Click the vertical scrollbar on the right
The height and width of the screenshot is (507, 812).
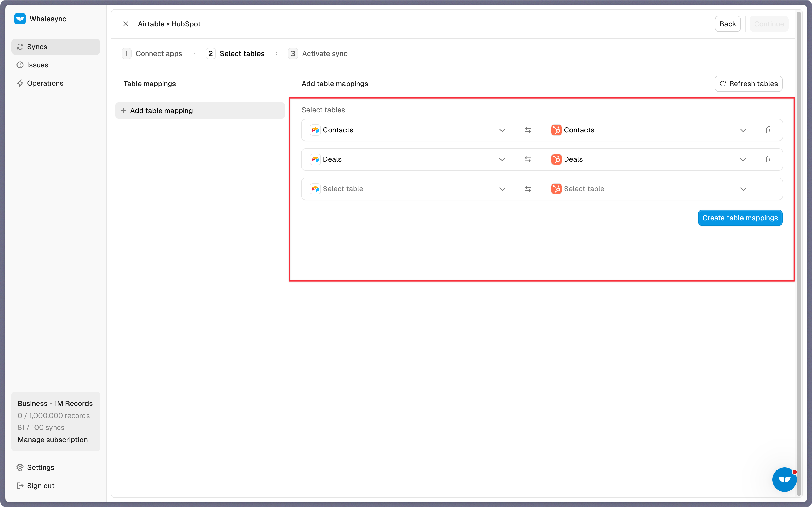click(x=799, y=253)
